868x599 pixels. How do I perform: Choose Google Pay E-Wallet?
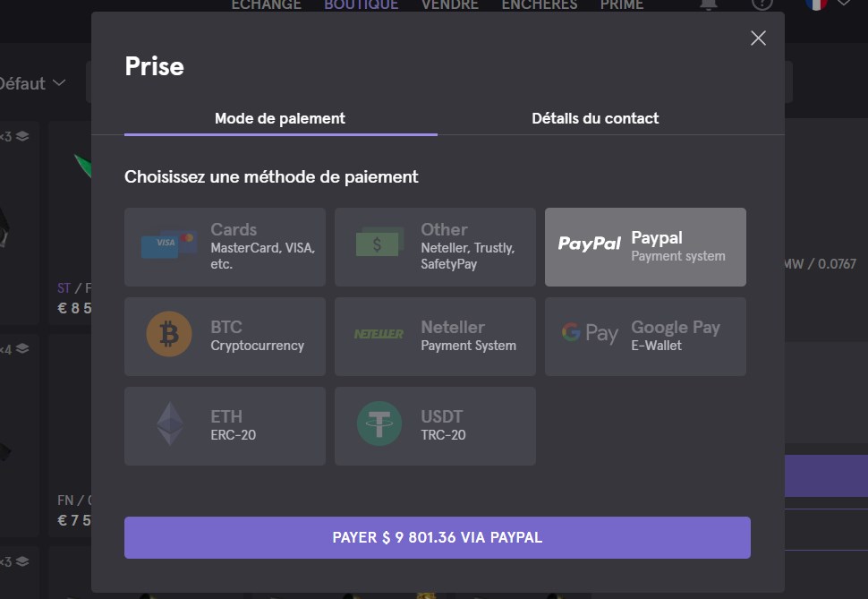coord(645,337)
